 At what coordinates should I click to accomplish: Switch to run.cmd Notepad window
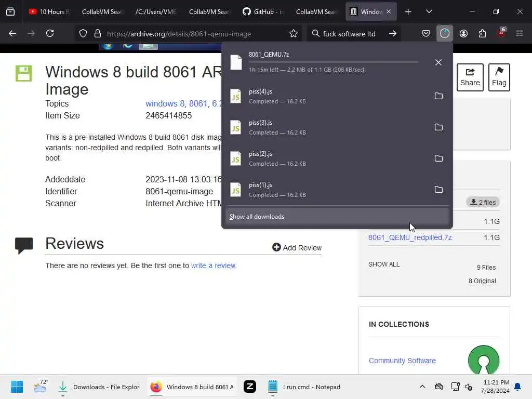point(303,387)
